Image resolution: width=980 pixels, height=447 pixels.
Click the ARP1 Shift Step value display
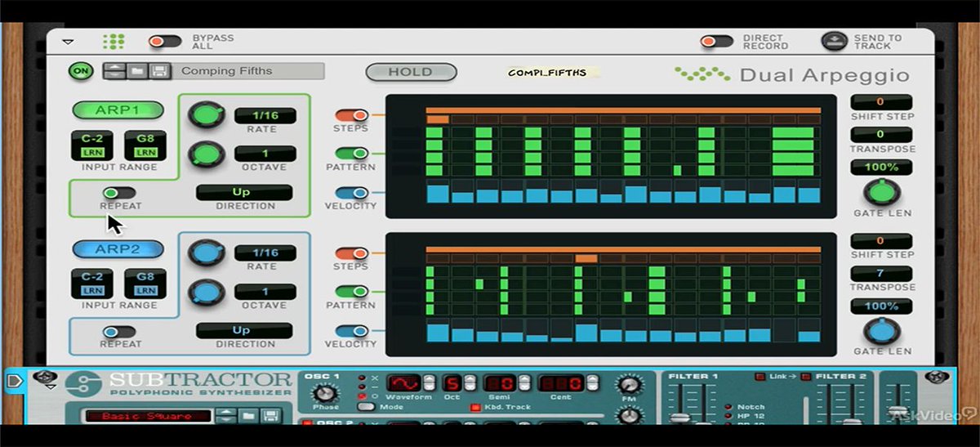coord(881,102)
